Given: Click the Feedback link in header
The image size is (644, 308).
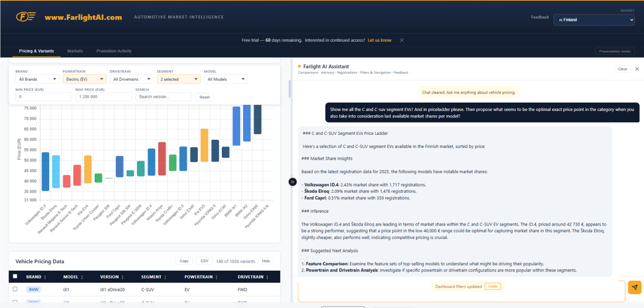Looking at the screenshot, I should (x=540, y=17).
